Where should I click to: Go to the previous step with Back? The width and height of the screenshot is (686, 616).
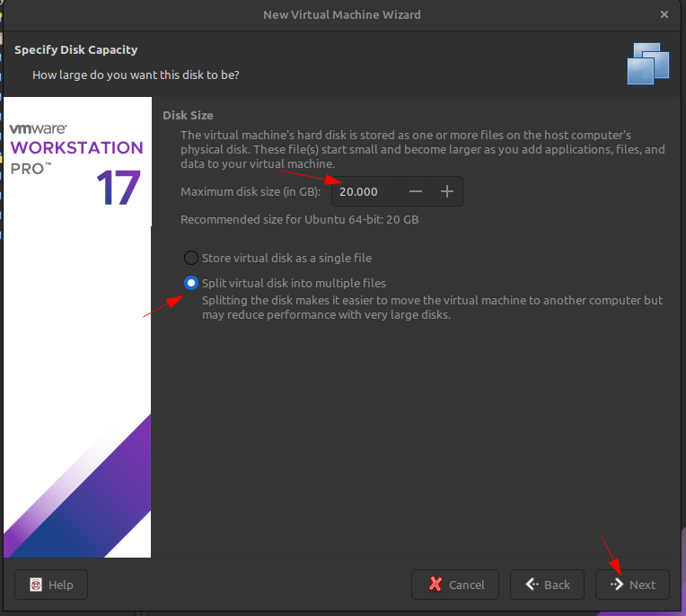pyautogui.click(x=547, y=585)
